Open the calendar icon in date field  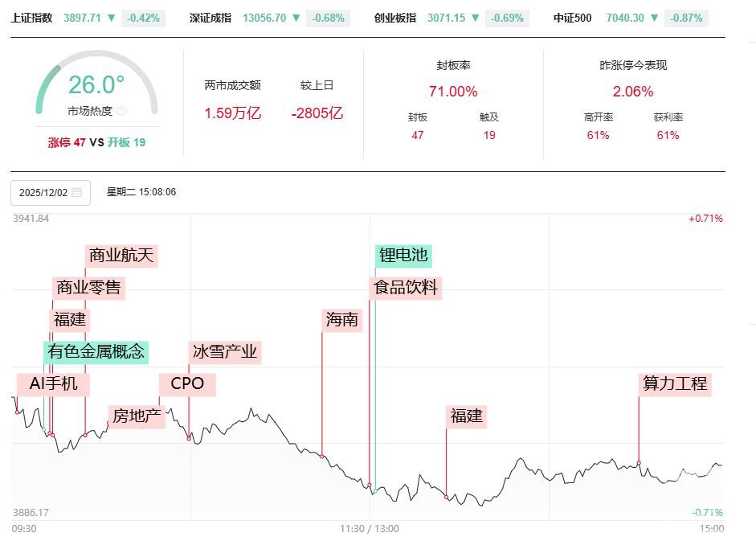click(x=76, y=193)
